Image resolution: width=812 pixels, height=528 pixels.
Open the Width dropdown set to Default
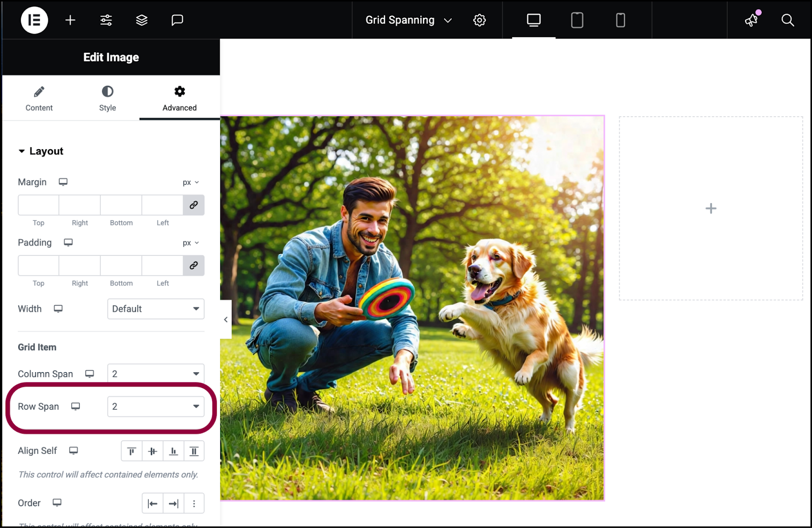coord(156,309)
